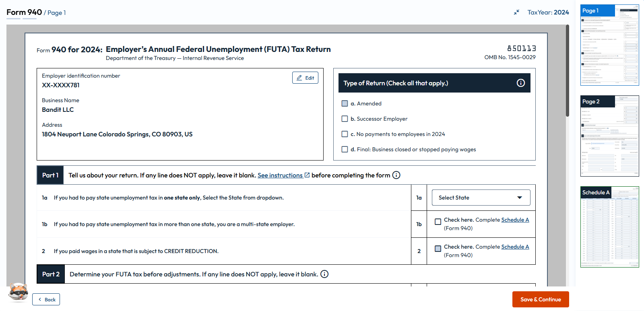Go to the Schedule A thumbnail

coord(609,227)
